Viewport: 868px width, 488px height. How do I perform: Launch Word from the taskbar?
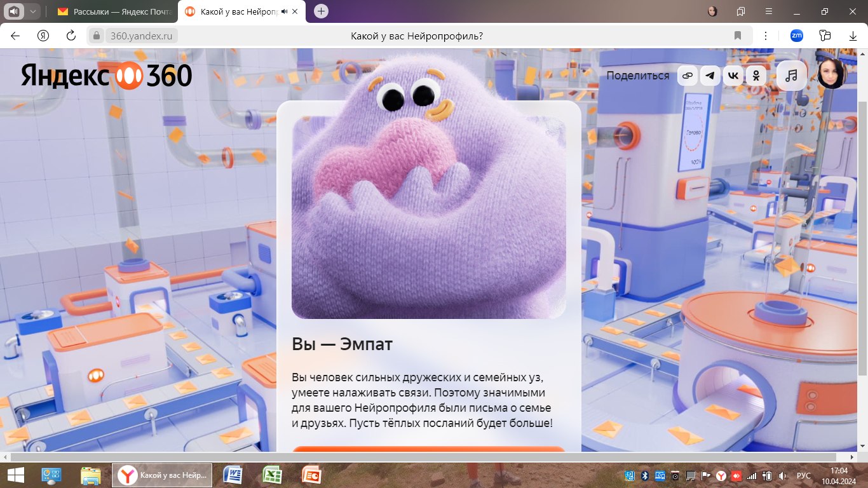point(233,475)
